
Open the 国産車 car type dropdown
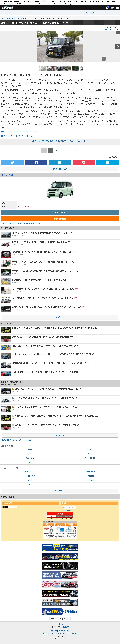pos(10,507)
